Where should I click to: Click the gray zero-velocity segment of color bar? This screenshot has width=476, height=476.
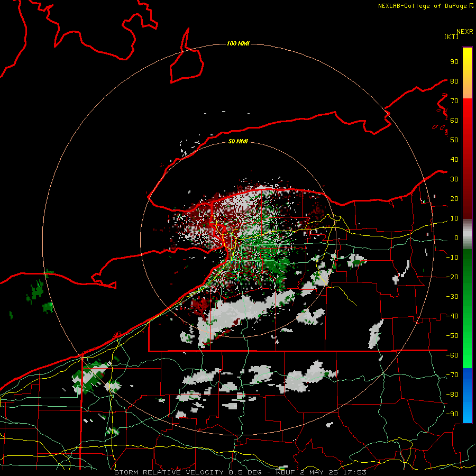click(x=467, y=234)
